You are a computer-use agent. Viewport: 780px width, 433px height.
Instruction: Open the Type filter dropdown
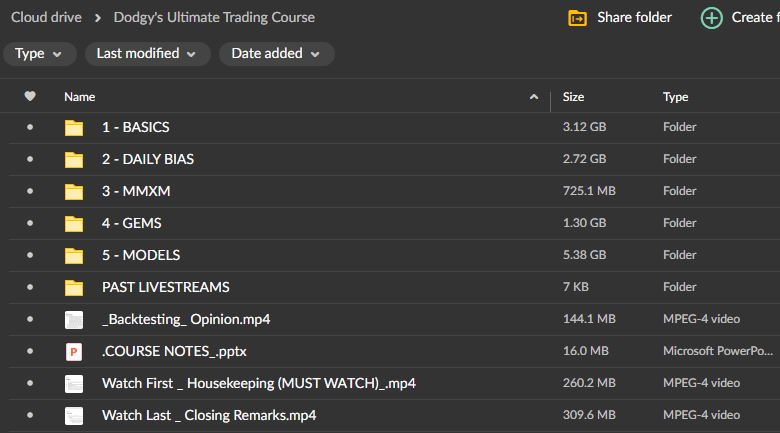click(x=39, y=54)
